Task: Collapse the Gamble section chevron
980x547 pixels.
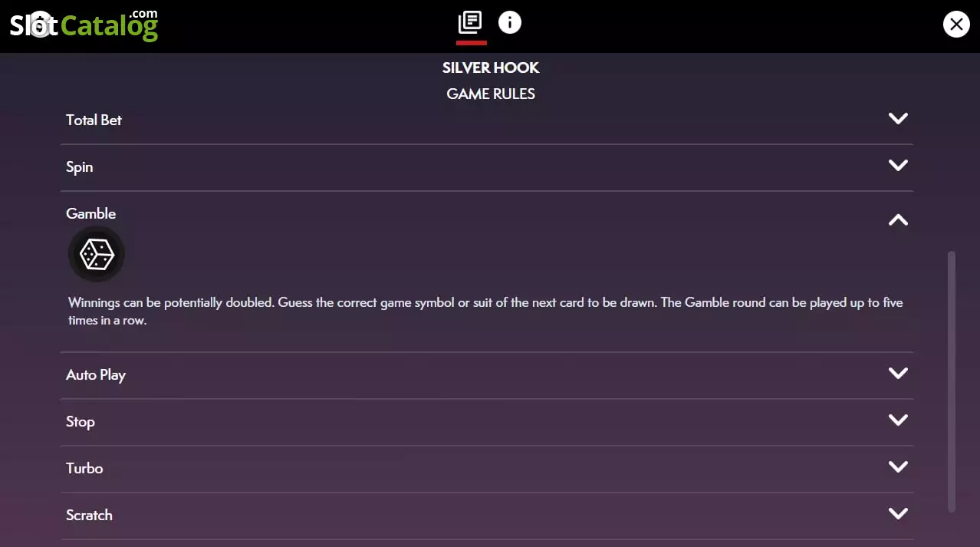Action: 898,219
